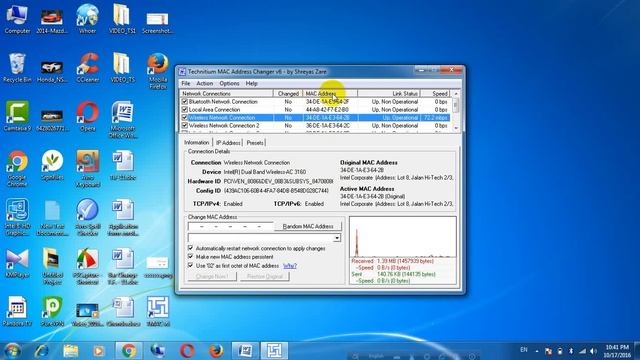640x360 pixels.
Task: Switch to the IP Address tab
Action: point(228,143)
